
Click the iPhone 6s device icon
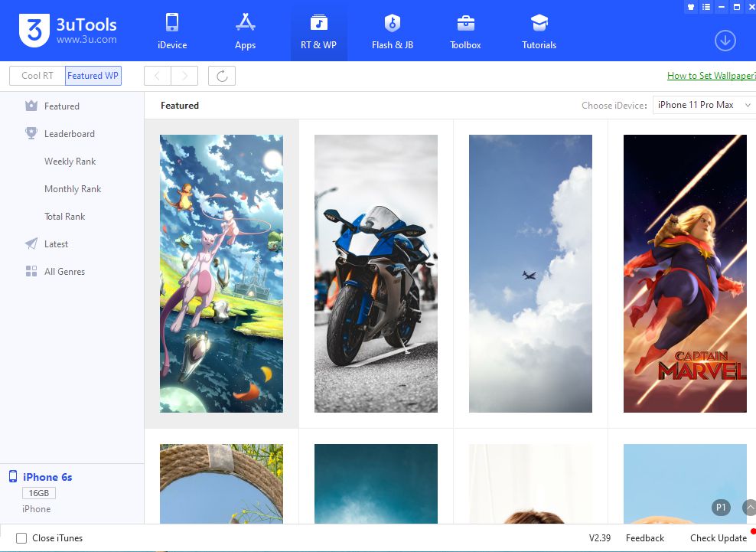13,477
